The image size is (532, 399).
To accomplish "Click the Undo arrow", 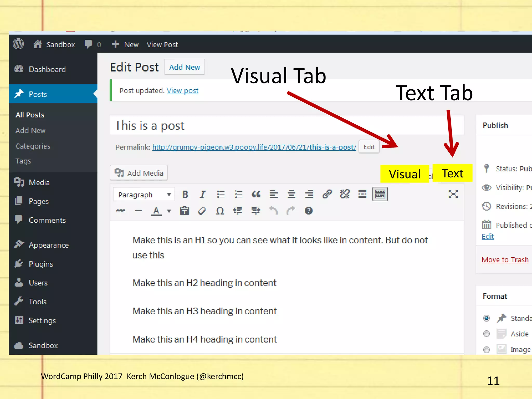I will click(x=273, y=211).
